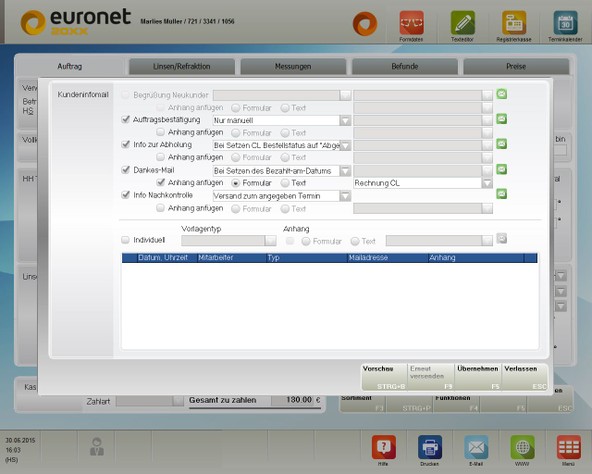Switch to the Linsen/Refraktion tab

[x=182, y=66]
